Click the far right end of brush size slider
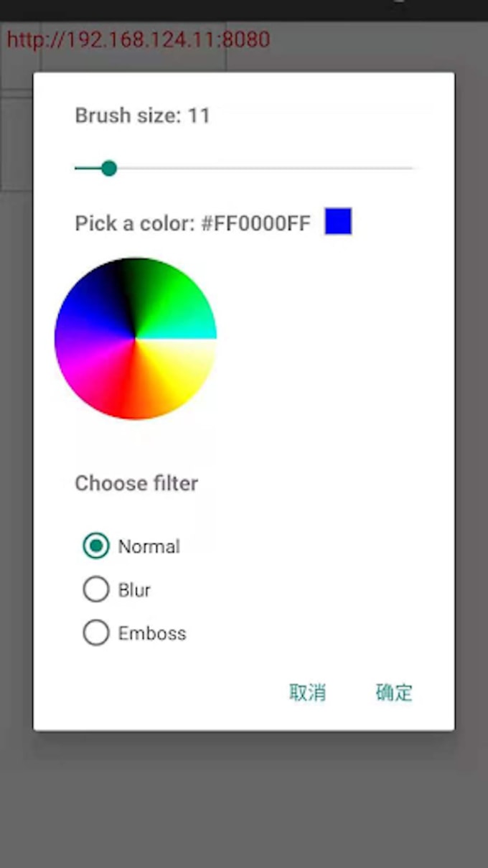The image size is (488, 868). click(412, 168)
